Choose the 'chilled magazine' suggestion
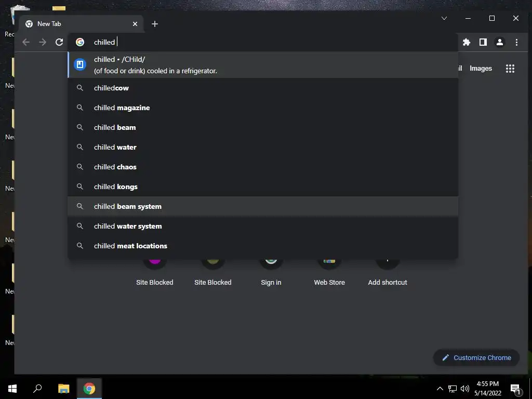The width and height of the screenshot is (532, 399). [x=263, y=108]
